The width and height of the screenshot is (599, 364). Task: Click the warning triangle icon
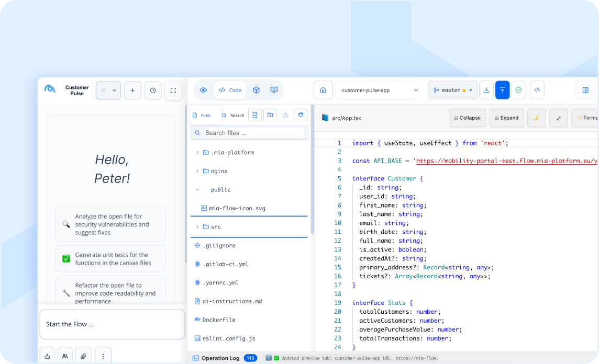[x=285, y=115]
